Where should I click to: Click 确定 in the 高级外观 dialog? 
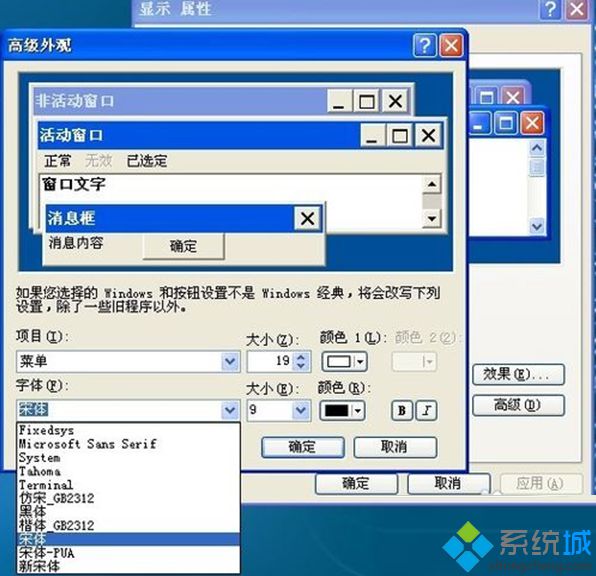[303, 447]
